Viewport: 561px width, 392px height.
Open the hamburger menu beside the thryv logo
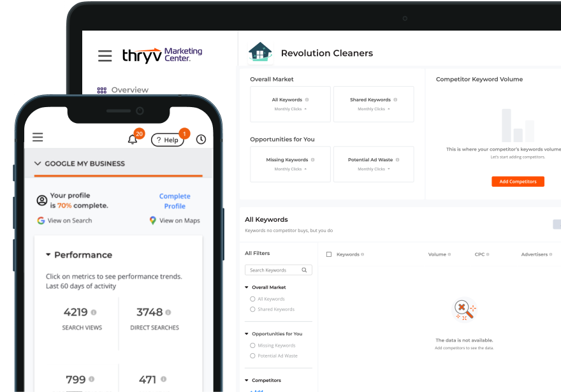105,56
